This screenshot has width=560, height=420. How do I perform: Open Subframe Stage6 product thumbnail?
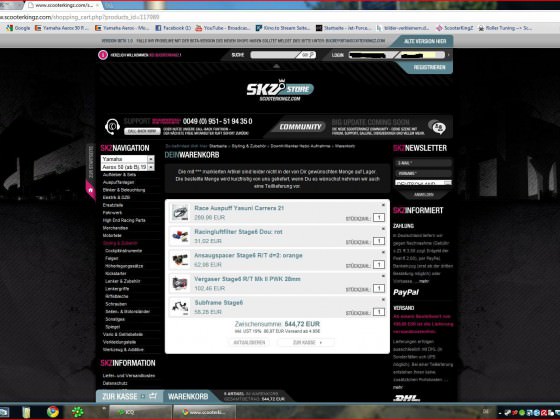click(x=180, y=307)
